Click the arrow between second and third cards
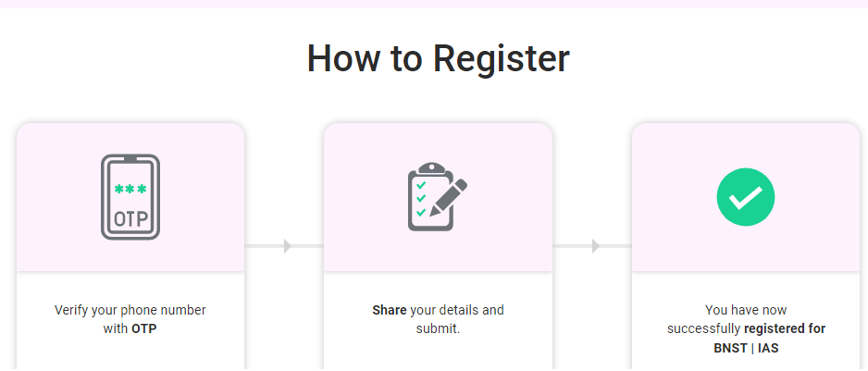This screenshot has height=371, width=868. pyautogui.click(x=595, y=246)
